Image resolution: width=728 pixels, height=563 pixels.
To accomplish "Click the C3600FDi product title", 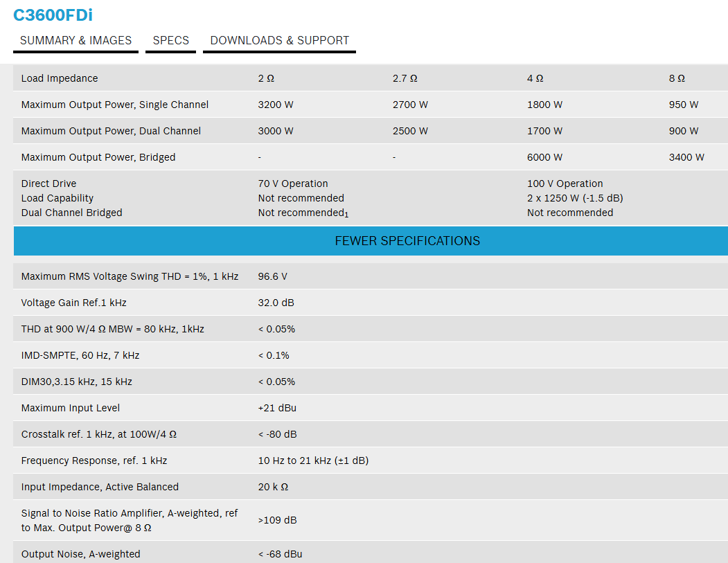I will [53, 15].
